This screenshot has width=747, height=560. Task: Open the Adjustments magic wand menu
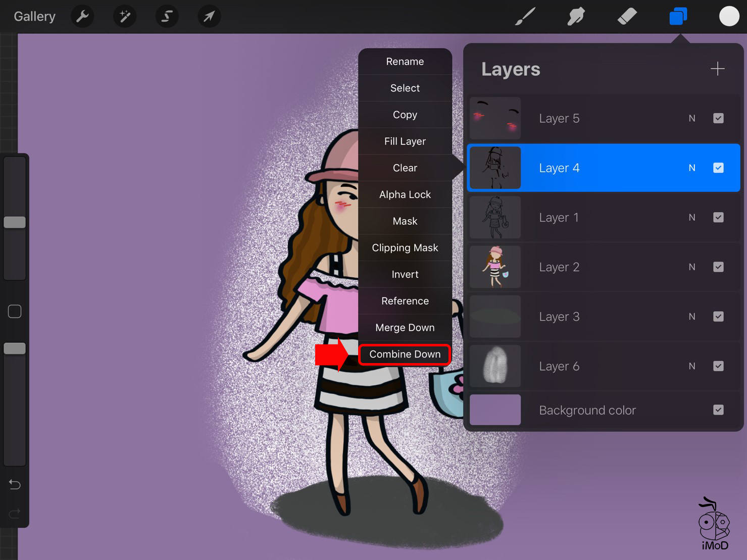pos(125,17)
